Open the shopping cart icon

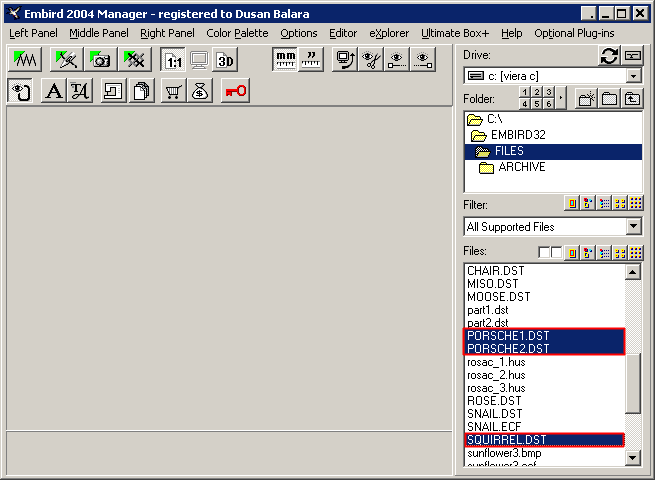tap(173, 91)
